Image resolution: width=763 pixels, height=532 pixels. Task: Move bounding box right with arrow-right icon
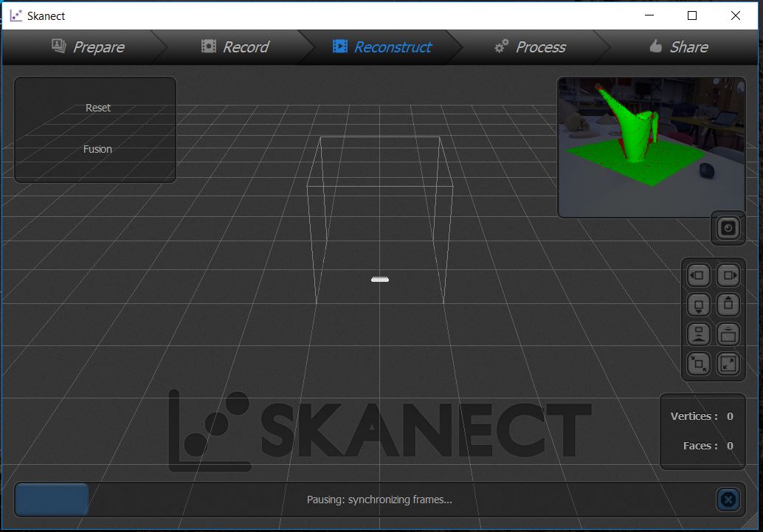(x=728, y=275)
